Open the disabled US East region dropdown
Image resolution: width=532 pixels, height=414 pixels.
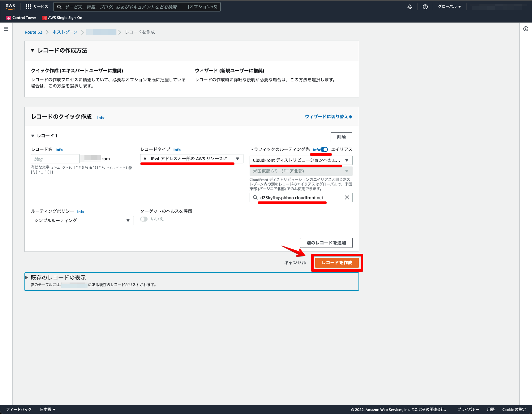coord(301,171)
